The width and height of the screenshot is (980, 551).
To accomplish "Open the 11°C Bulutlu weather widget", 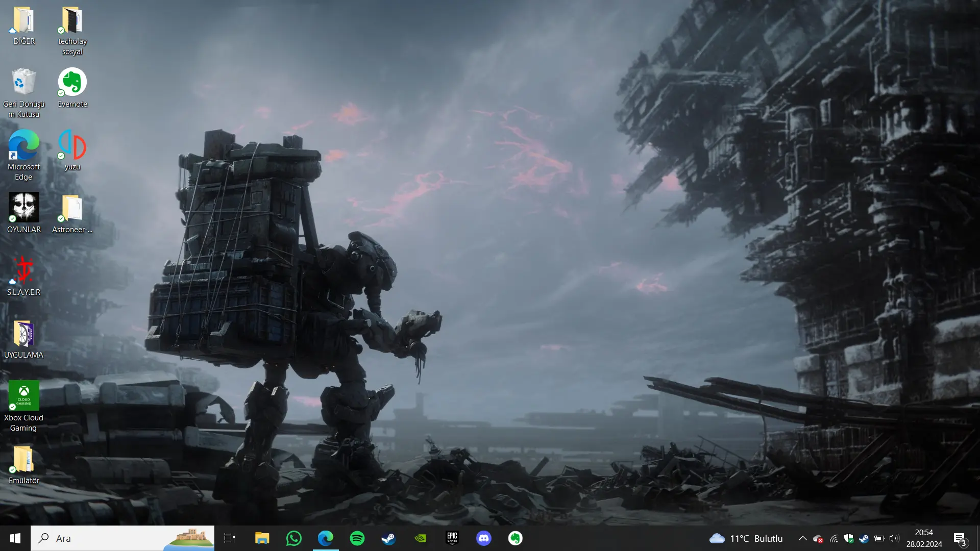I will tap(746, 538).
